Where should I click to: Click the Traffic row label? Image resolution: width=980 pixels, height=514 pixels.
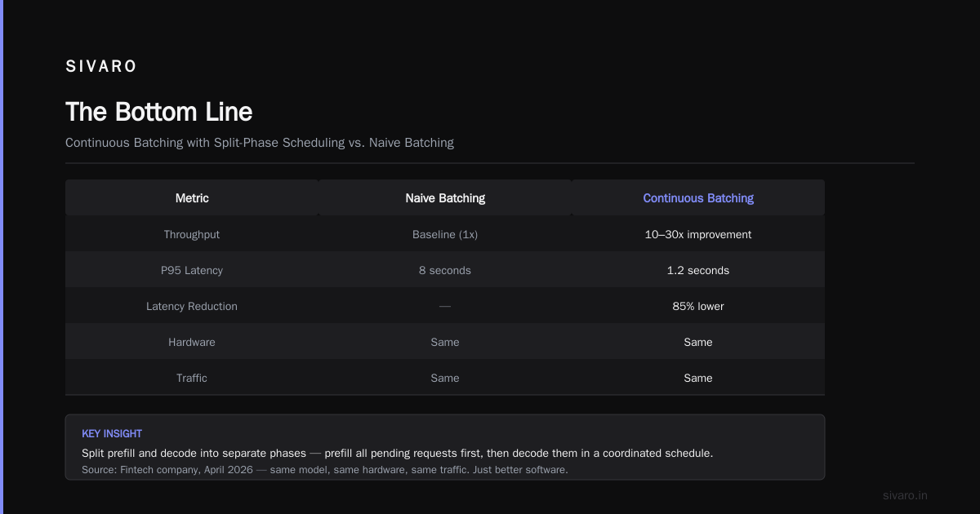click(x=192, y=378)
